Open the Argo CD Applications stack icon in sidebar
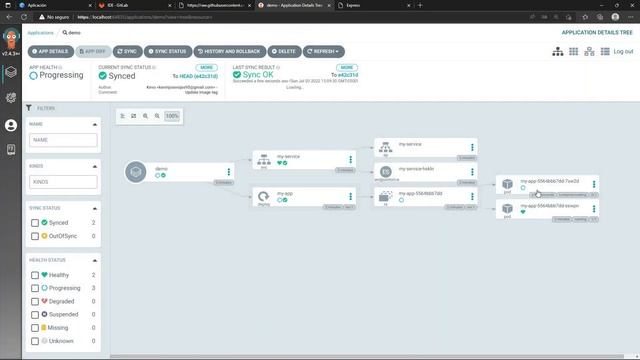 [11, 72]
